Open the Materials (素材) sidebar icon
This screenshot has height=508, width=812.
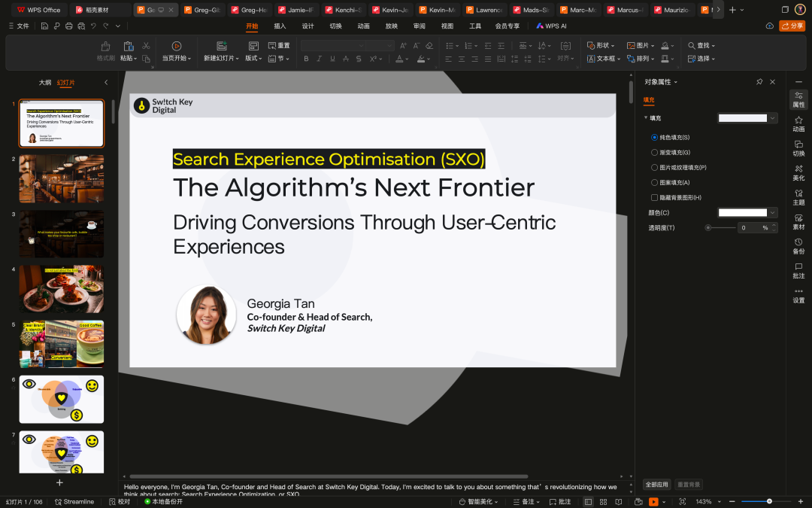point(798,222)
